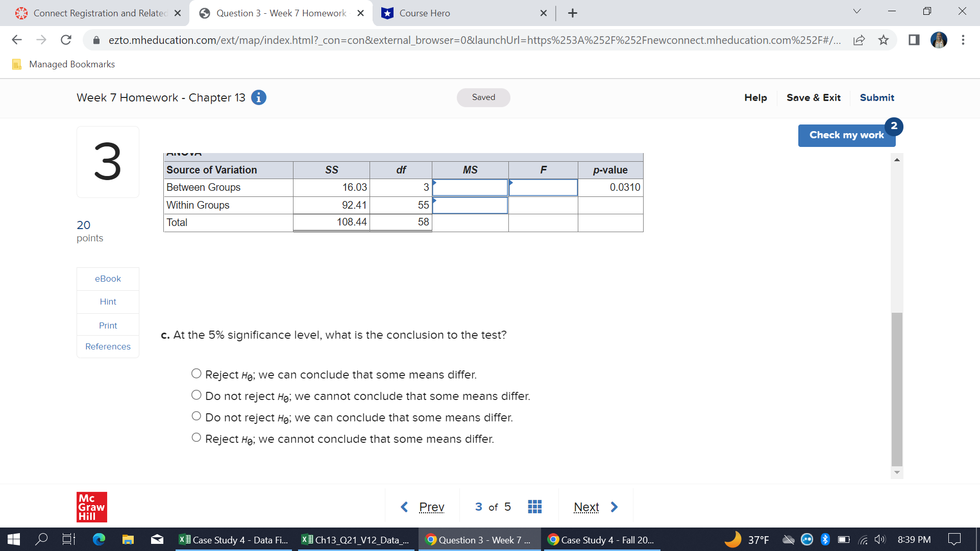Click the browser back arrow
Viewport: 980px width, 551px height.
(17, 40)
